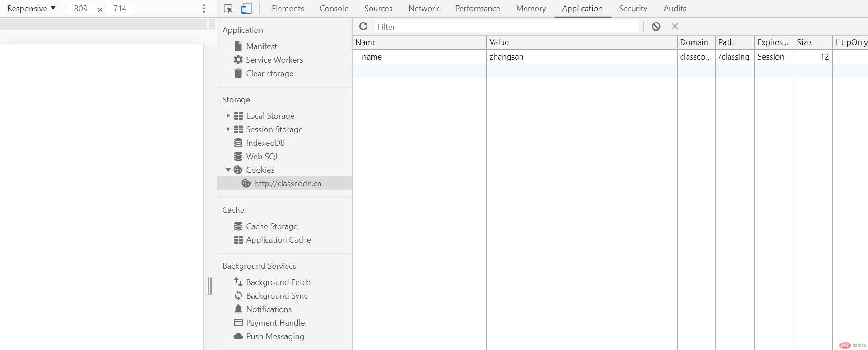Click the Filter input field
This screenshot has width=868, height=350.
tap(506, 27)
